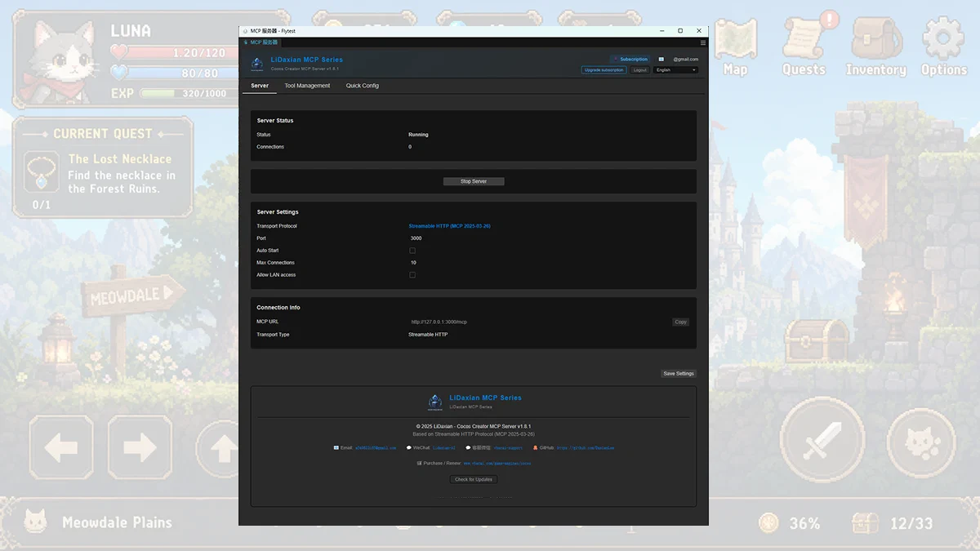Click the Stop Server button

[474, 181]
